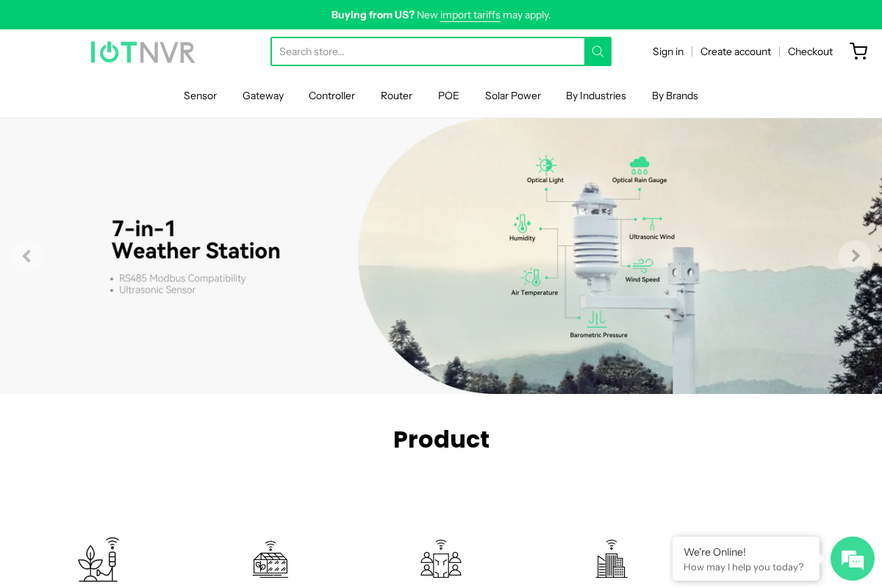Open the import tariffs link

pos(470,15)
